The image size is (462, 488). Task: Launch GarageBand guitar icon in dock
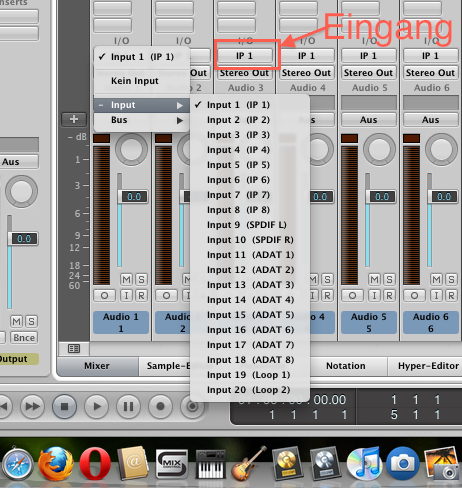pos(248,464)
